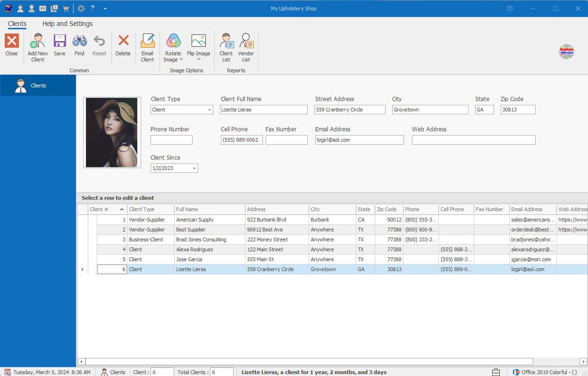This screenshot has height=376, width=588.
Task: Click the client photo thumbnail
Action: [x=112, y=133]
